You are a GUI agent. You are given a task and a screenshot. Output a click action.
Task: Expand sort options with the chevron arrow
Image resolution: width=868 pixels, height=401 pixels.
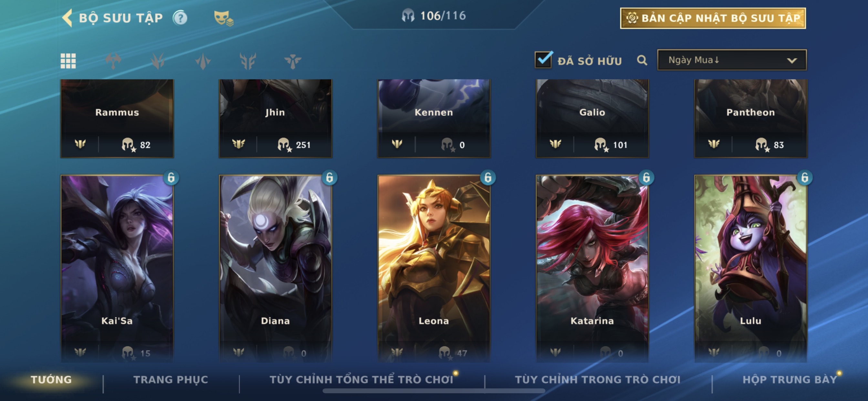click(792, 61)
